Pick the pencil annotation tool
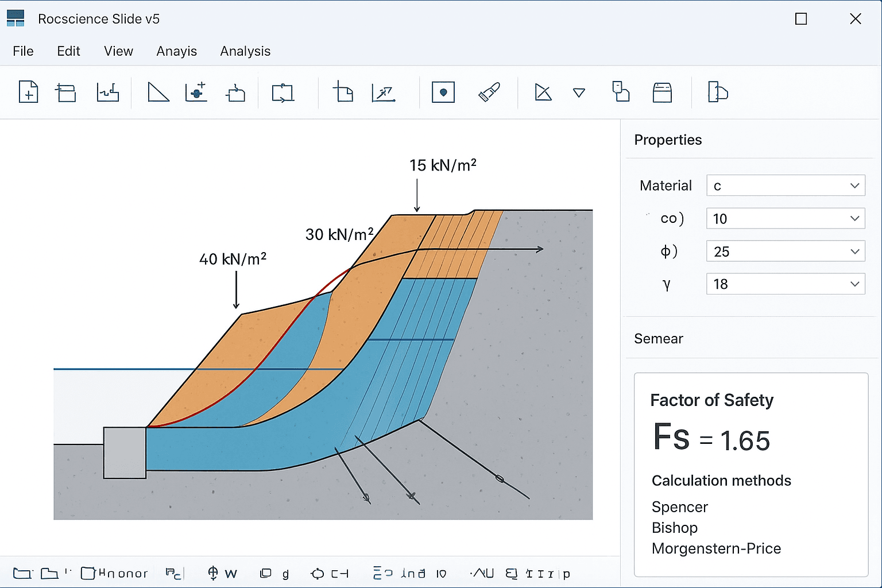The image size is (882, 588). point(489,92)
